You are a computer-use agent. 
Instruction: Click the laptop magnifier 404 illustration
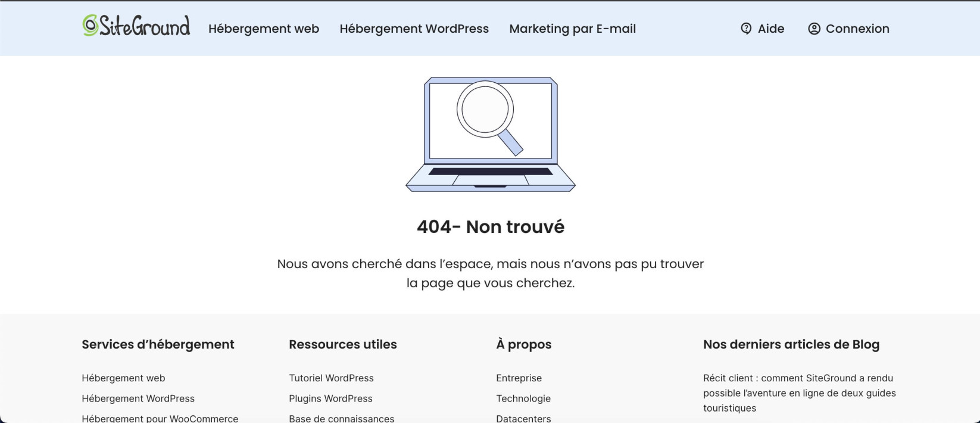[491, 134]
